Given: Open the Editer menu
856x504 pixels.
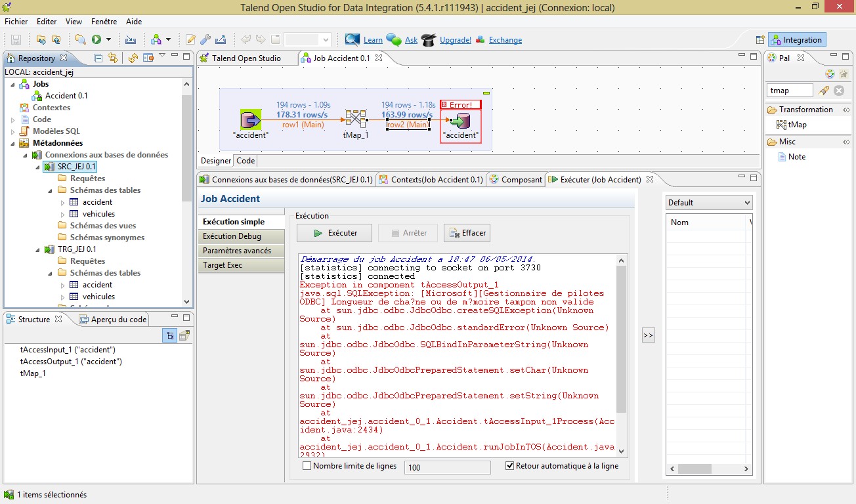Looking at the screenshot, I should tap(47, 22).
